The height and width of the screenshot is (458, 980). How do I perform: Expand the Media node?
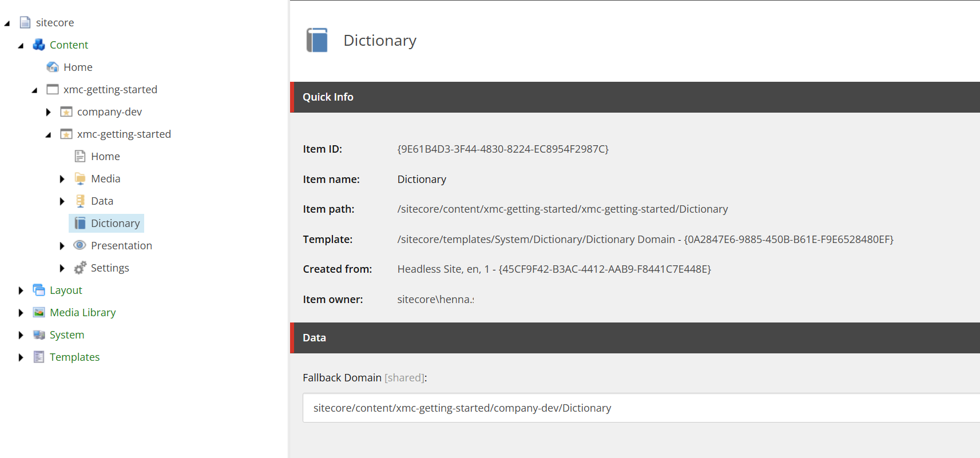pyautogui.click(x=62, y=179)
